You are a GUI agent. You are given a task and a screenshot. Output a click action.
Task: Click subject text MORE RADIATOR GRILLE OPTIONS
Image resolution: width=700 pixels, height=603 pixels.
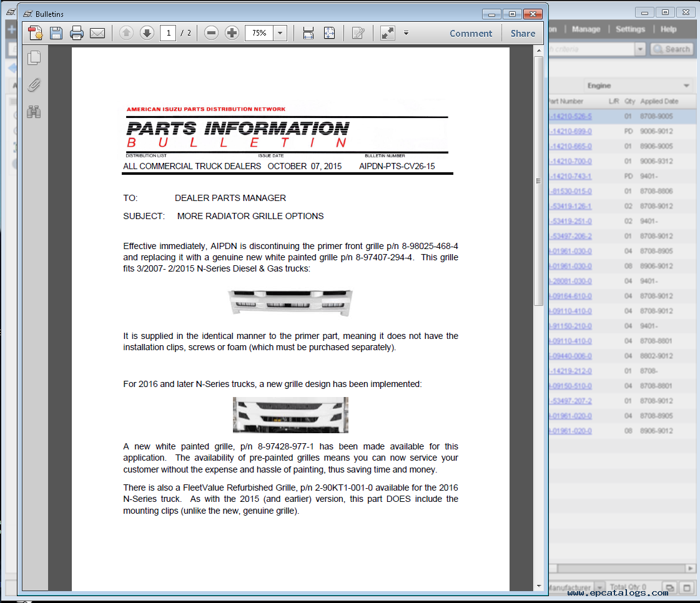point(250,217)
